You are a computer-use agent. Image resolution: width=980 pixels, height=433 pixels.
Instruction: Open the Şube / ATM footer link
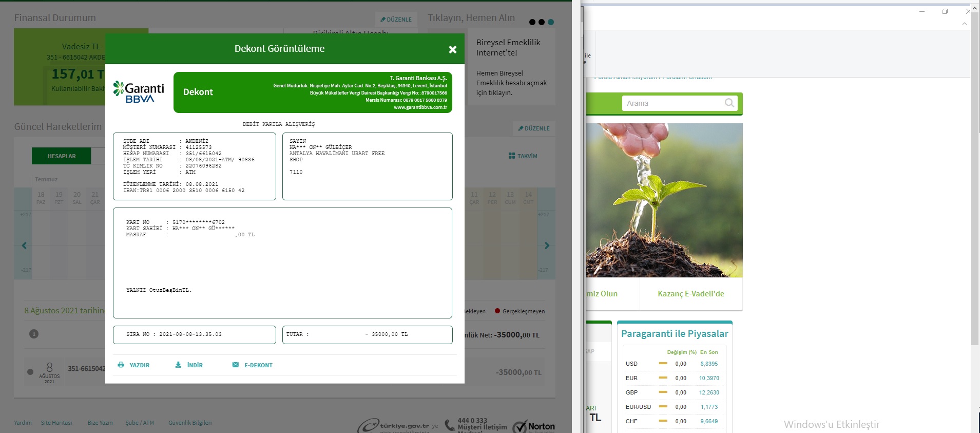pos(140,423)
